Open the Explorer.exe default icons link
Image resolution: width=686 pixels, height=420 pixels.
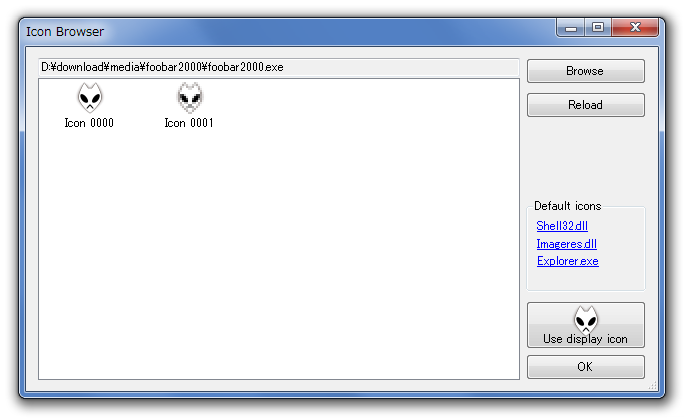tap(567, 261)
